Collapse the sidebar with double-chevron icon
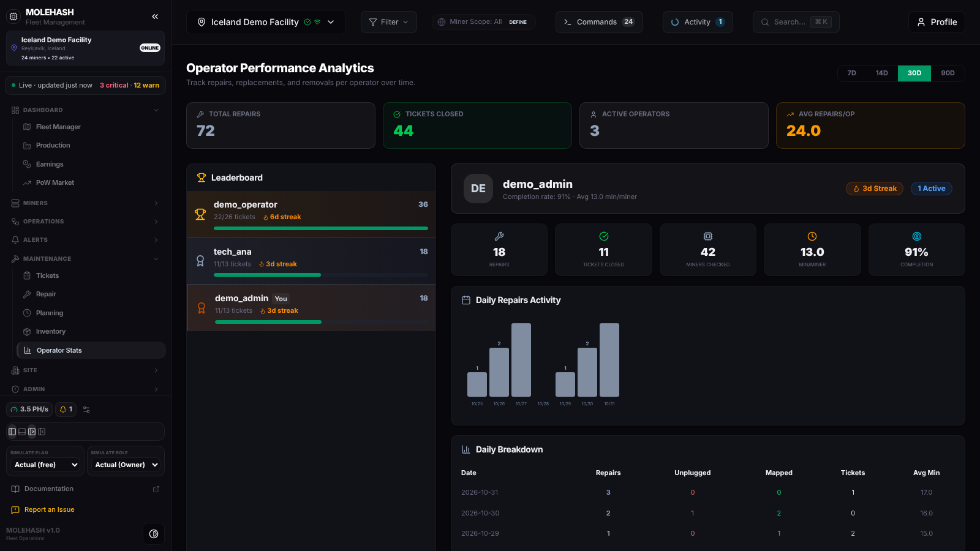Image resolution: width=980 pixels, height=551 pixels. click(155, 17)
